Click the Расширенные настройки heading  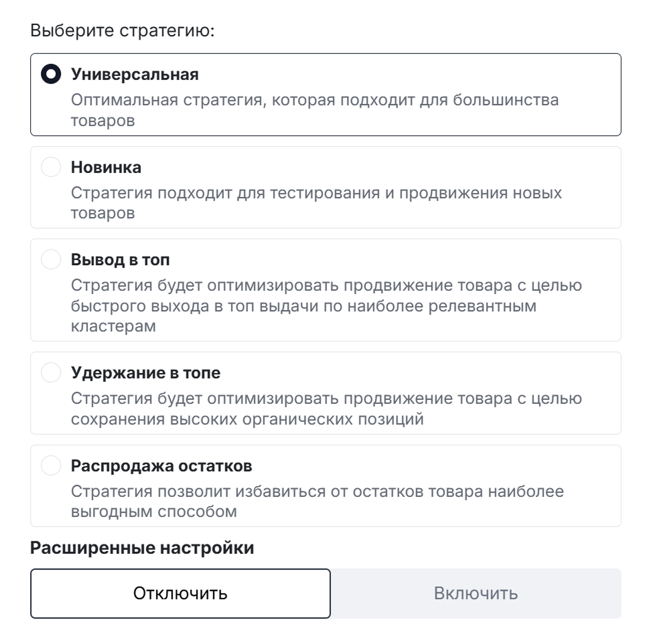point(142,548)
